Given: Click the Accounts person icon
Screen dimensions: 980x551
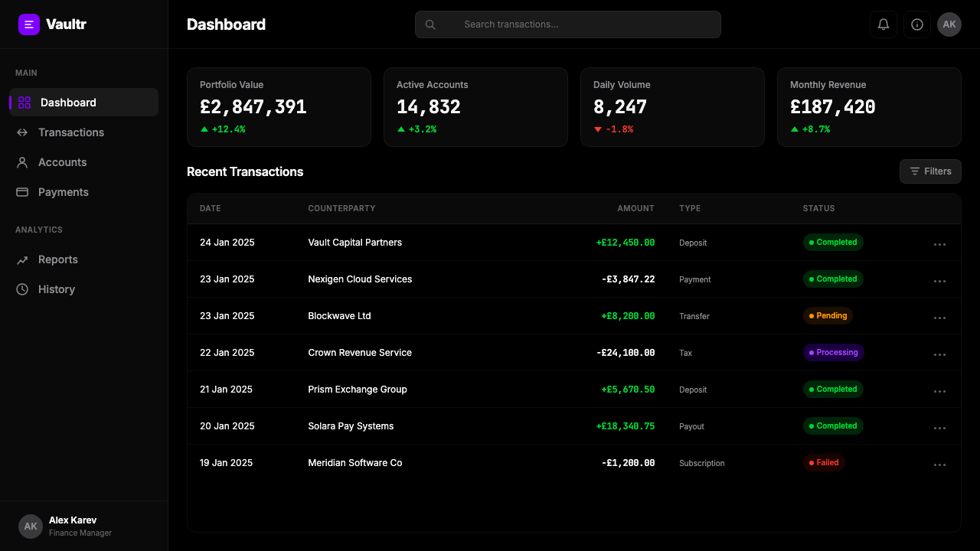Looking at the screenshot, I should coord(22,162).
